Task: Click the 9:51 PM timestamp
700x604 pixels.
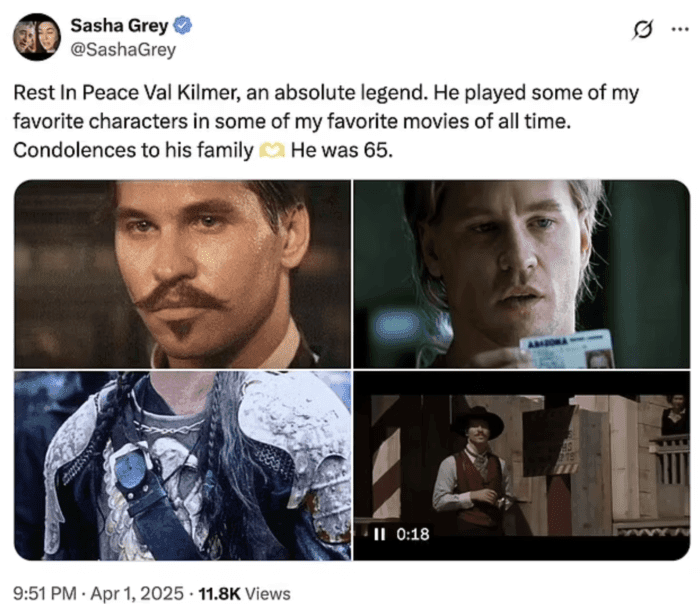Action: [45, 593]
